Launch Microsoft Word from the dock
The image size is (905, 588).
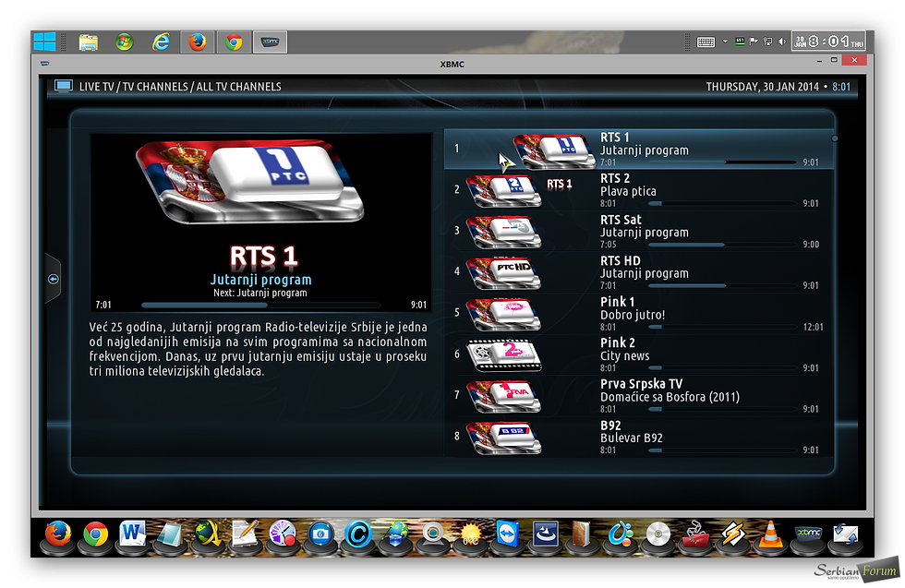coord(132,534)
